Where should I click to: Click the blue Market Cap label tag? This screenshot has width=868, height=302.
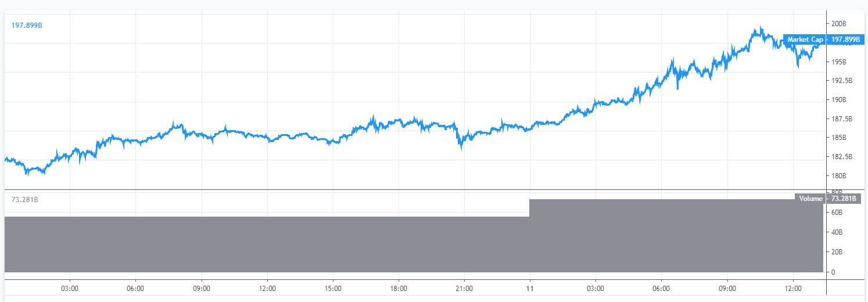coord(805,39)
